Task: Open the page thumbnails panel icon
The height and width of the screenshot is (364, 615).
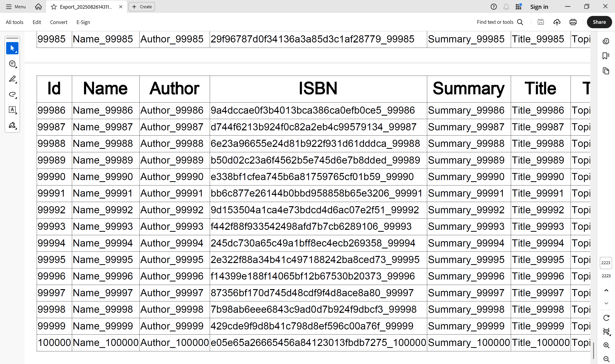Action: coord(606,71)
